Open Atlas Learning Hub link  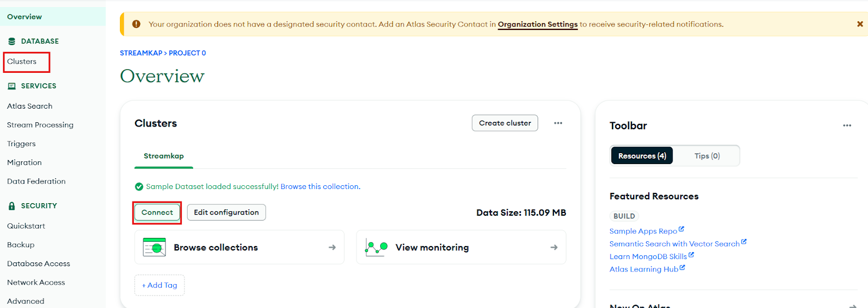point(644,269)
